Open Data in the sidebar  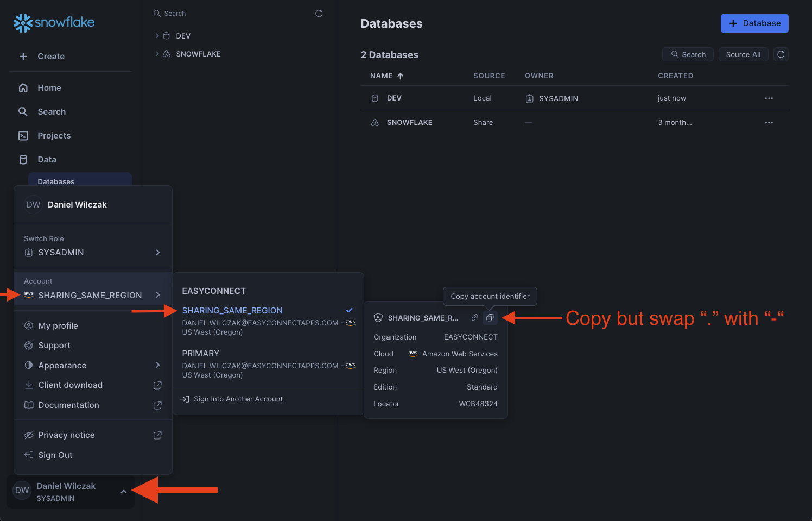point(47,160)
